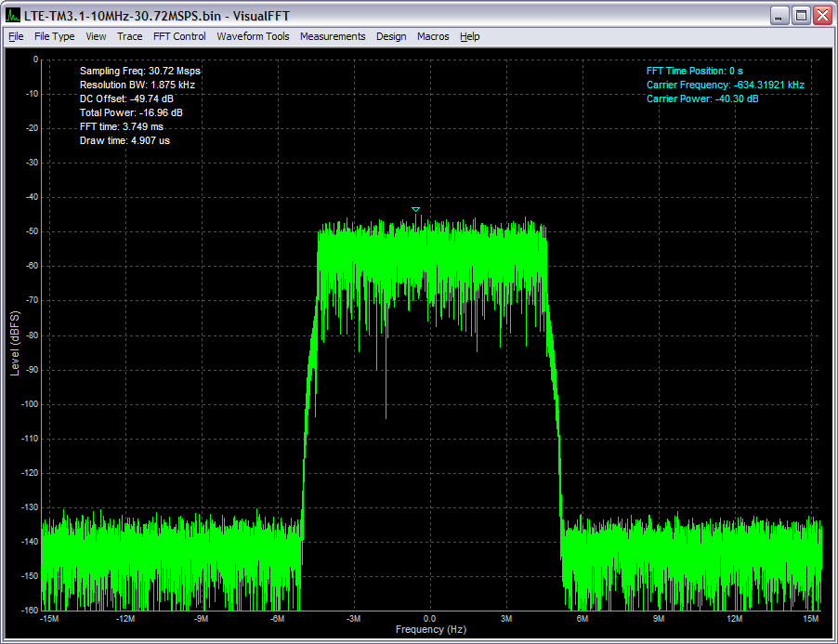Click the Carrier Frequency readout text
This screenshot has height=644, width=838.
point(725,85)
